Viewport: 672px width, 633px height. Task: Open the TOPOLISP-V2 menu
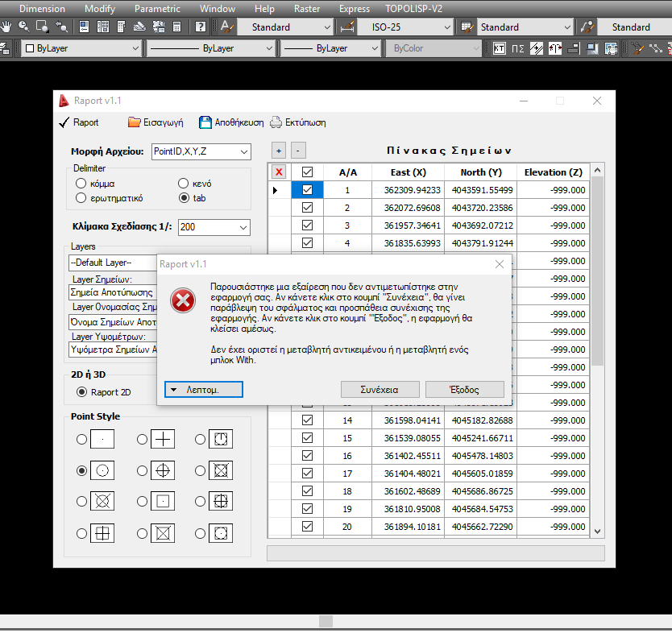(x=413, y=9)
